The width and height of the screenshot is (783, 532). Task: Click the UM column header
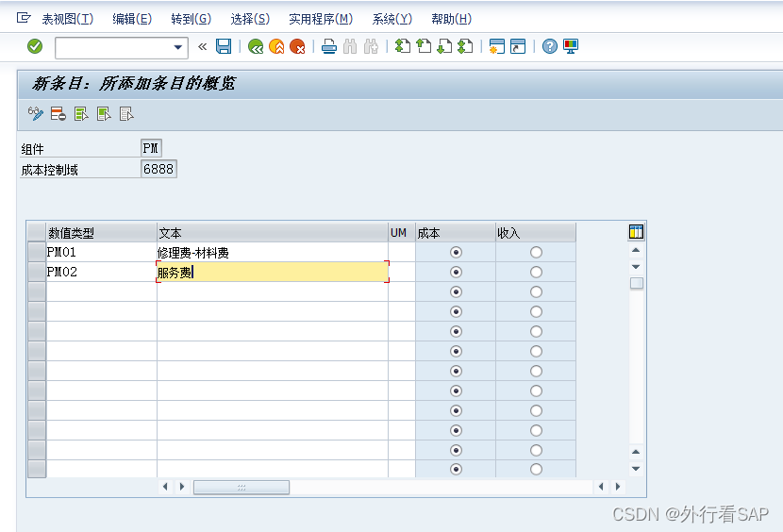(x=402, y=233)
